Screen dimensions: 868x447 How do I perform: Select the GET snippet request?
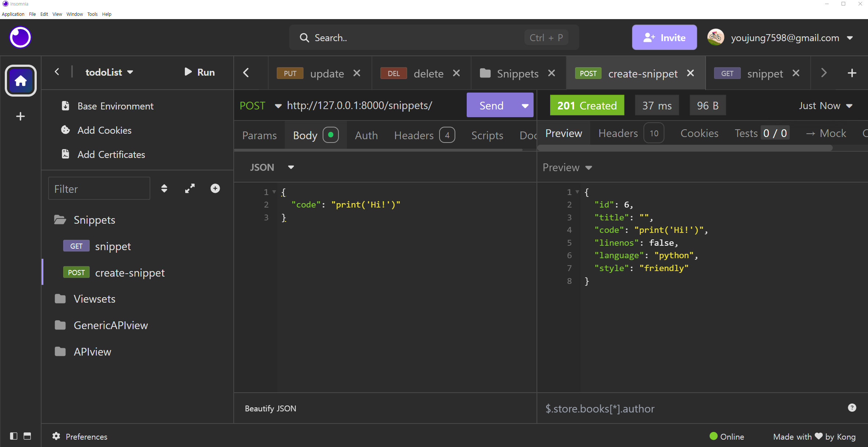tap(138, 246)
